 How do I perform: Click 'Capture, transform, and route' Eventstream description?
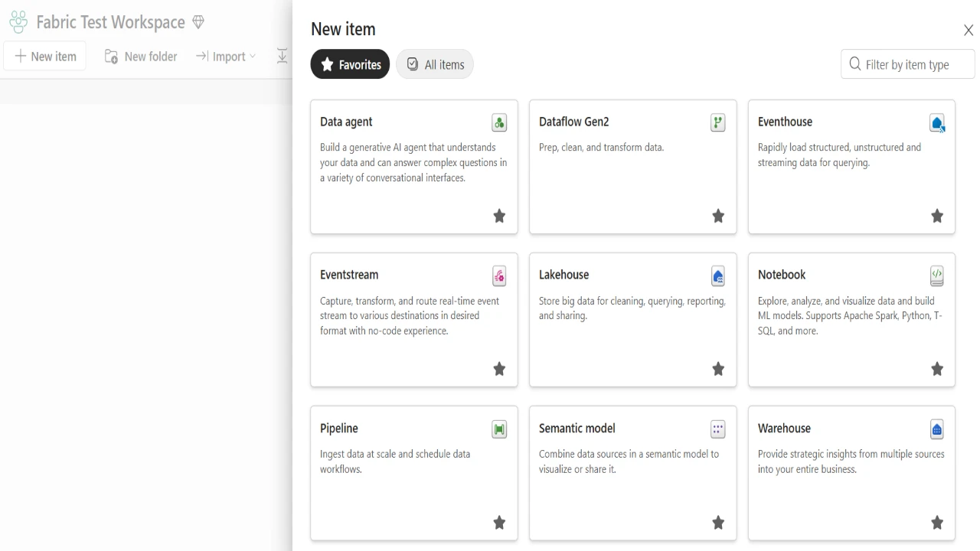(410, 315)
